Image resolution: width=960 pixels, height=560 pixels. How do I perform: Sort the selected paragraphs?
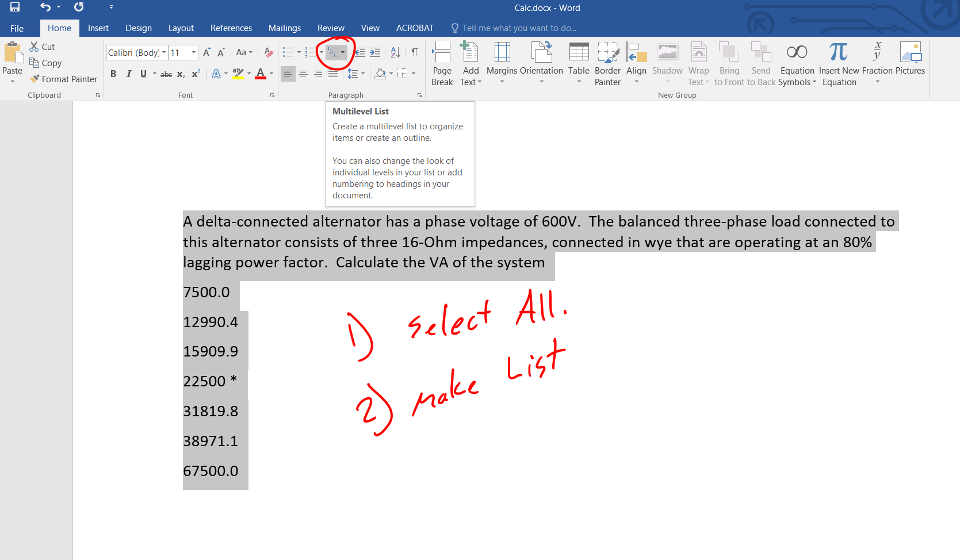395,52
